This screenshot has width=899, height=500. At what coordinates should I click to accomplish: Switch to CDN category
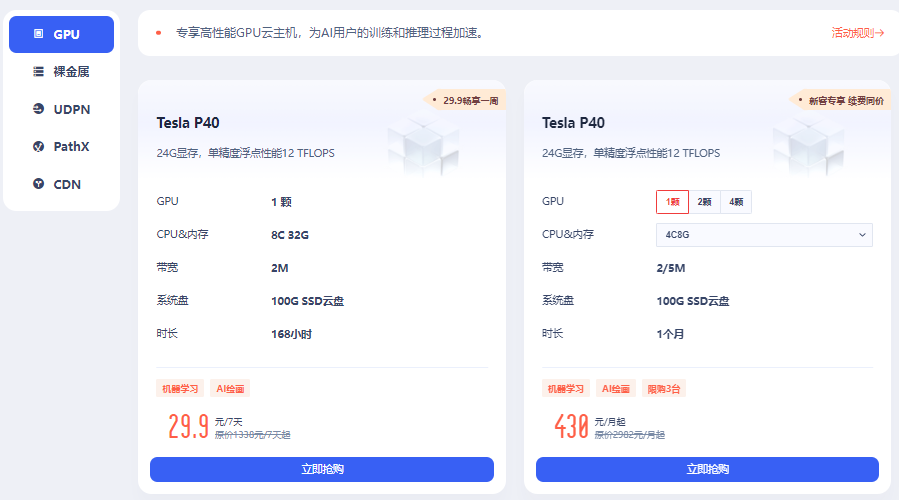61,184
